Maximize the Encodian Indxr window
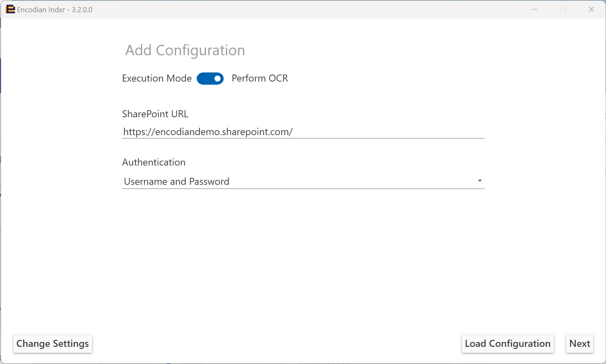This screenshot has width=606, height=364. [x=563, y=9]
